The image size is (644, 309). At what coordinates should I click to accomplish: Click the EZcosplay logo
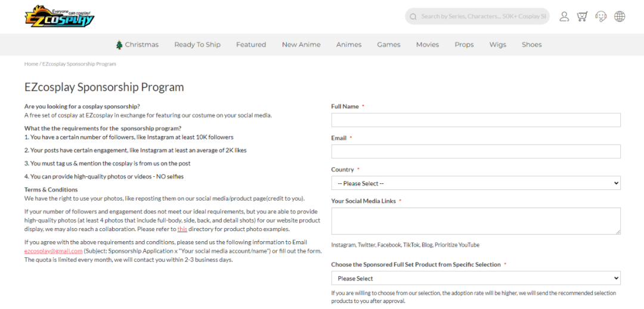[x=60, y=17]
